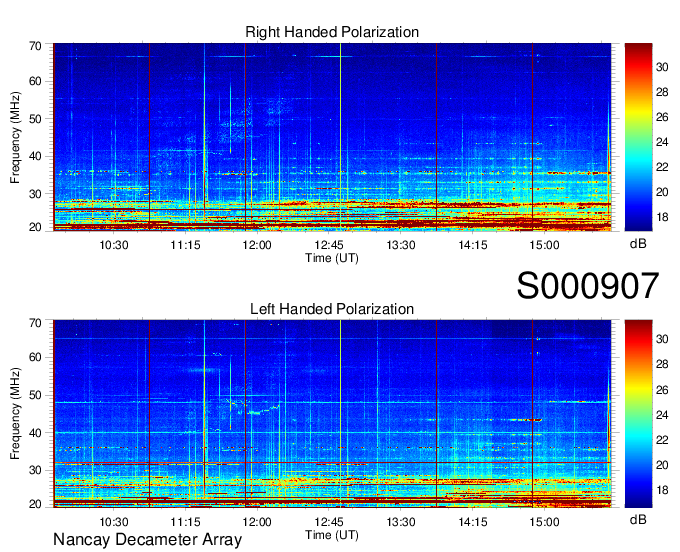The height and width of the screenshot is (552, 680).
Task: Click the 18 dB label on bottom colorbar
Action: (x=662, y=490)
